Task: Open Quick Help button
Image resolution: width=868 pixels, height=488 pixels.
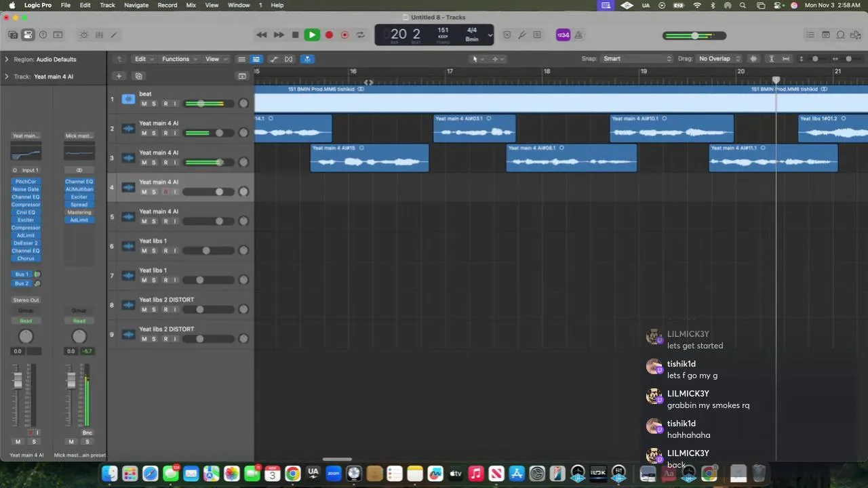Action: (43, 35)
